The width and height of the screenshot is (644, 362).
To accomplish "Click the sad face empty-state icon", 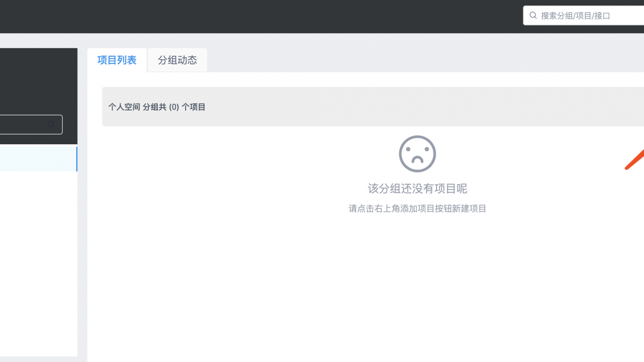I will pos(417,154).
